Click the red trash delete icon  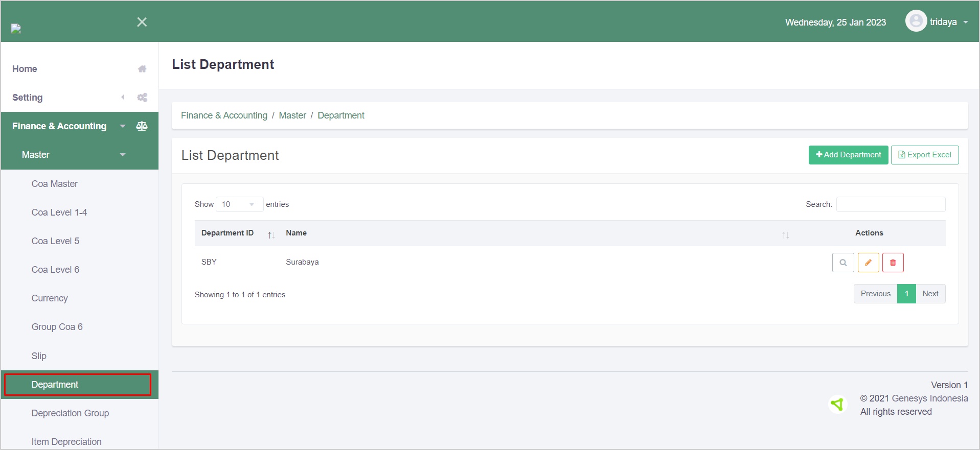[x=893, y=263]
